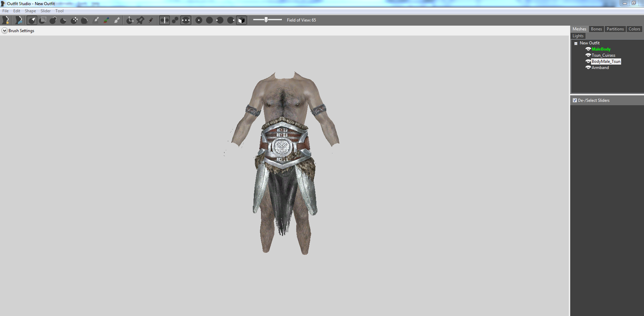Click the New Project toolbar icon
This screenshot has height=316, width=644.
pos(6,20)
